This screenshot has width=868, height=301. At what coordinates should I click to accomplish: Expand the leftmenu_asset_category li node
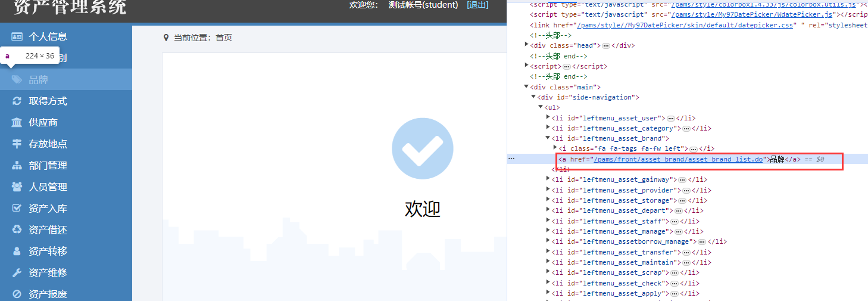pos(548,128)
